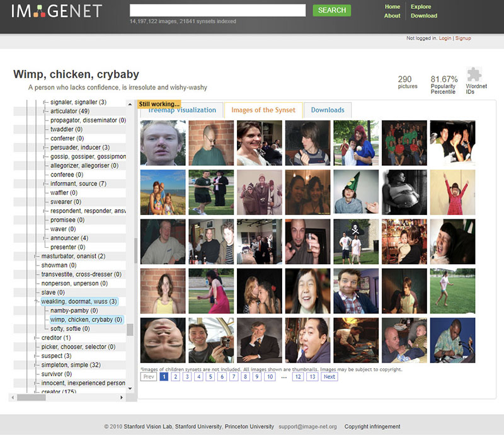This screenshot has height=435, width=504.
Task: Switch to the Downloads tab
Action: (328, 110)
